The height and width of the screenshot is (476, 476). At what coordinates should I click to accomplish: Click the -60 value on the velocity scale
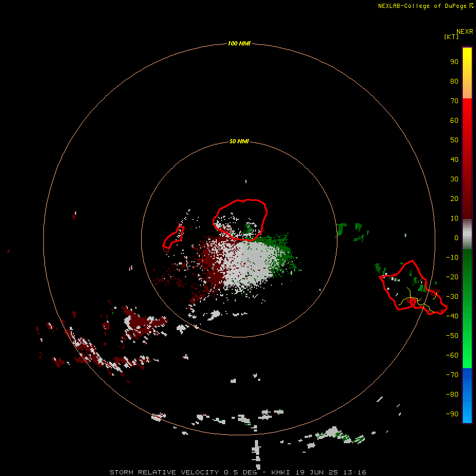tap(452, 355)
